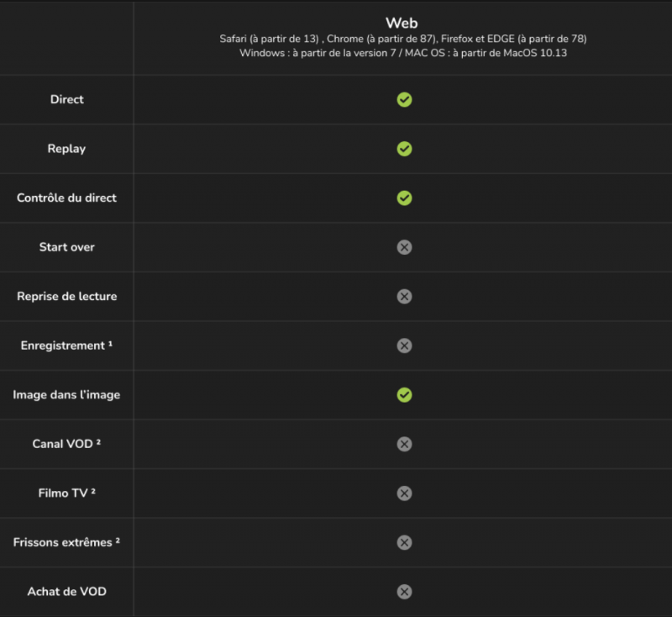Screen dimensions: 672x617
Task: Click the green checkmark for Replay
Action: point(404,149)
